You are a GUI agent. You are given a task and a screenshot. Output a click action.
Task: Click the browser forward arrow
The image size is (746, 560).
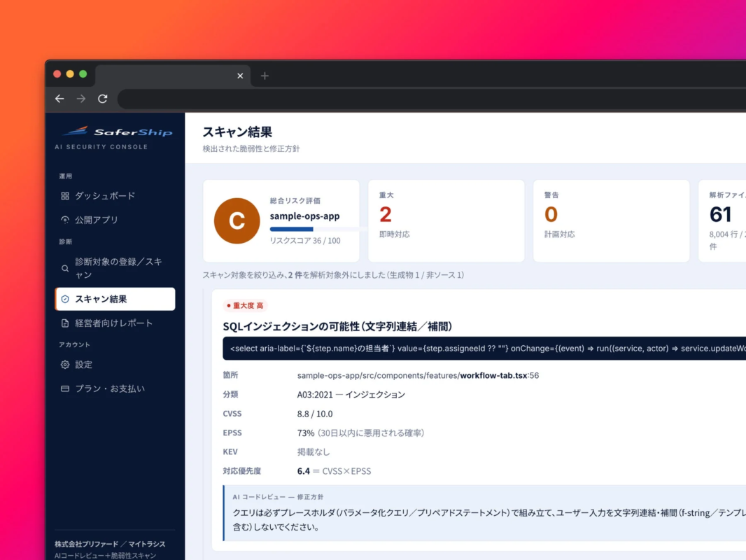[81, 99]
